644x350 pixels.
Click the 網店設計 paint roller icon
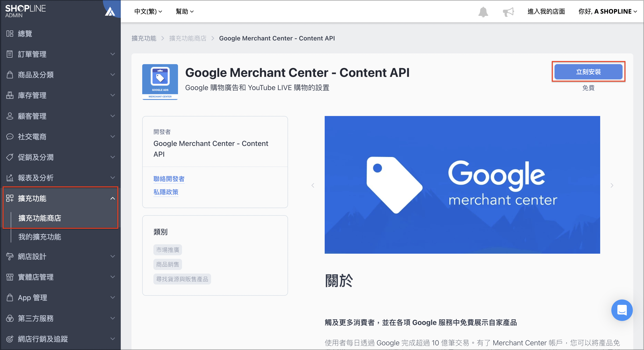[10, 256]
